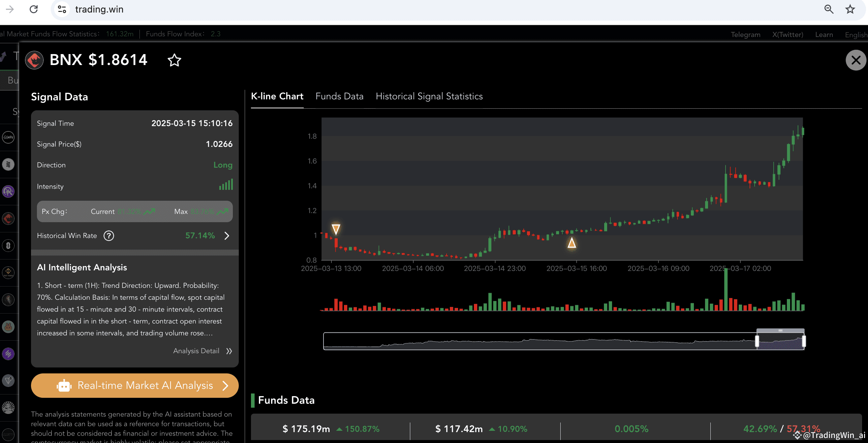Viewport: 868px width, 443px height.
Task: Open the Learn header link
Action: (x=824, y=34)
